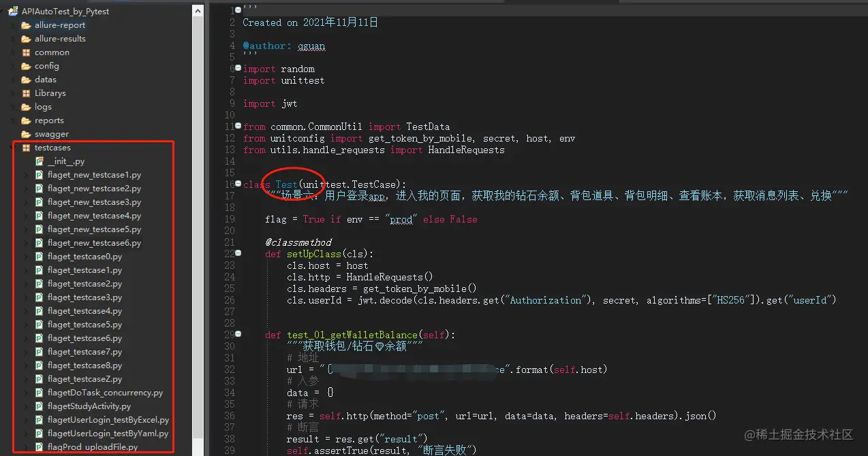Viewport: 868px width, 456px height.
Task: Click the flaget_testcase4.py file icon
Action: [40, 311]
